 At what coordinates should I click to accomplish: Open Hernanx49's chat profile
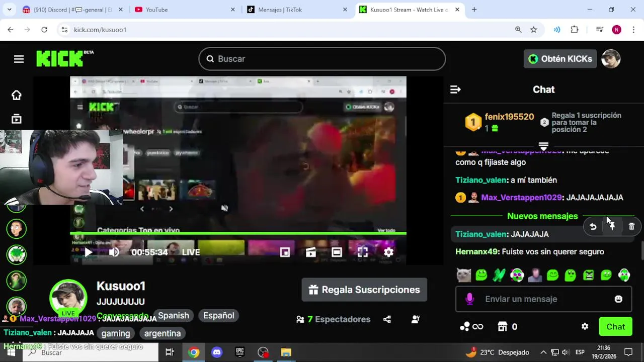coord(476,252)
